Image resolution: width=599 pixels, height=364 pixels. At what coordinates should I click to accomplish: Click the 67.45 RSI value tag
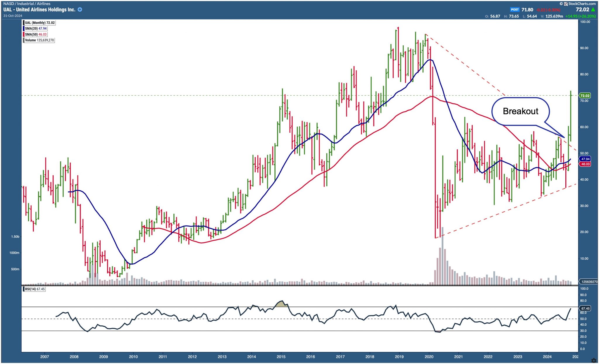585,308
